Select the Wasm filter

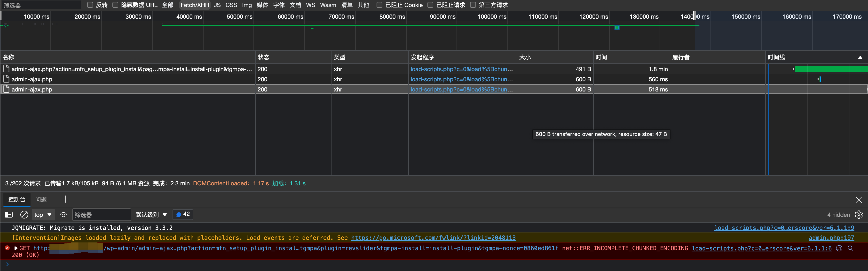click(328, 5)
